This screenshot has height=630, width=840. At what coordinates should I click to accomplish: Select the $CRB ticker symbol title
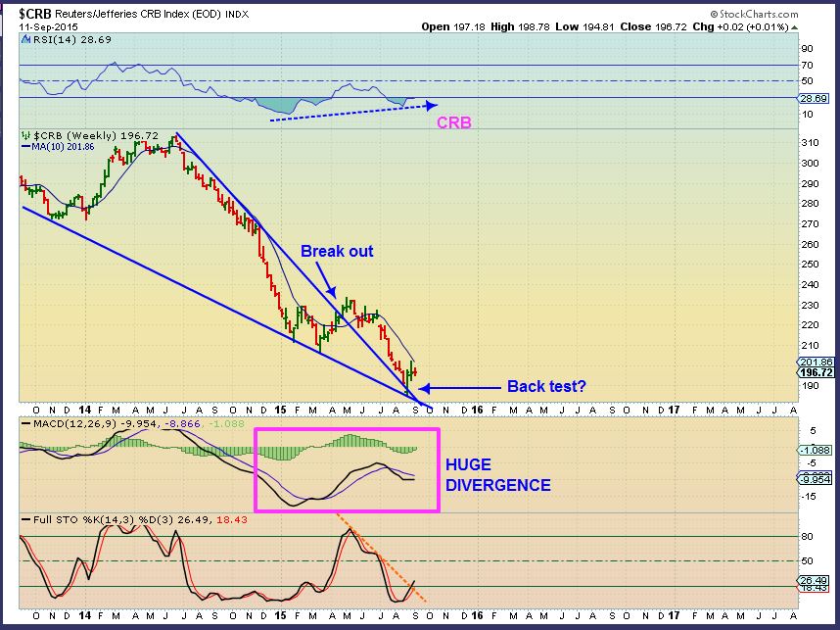(x=35, y=14)
